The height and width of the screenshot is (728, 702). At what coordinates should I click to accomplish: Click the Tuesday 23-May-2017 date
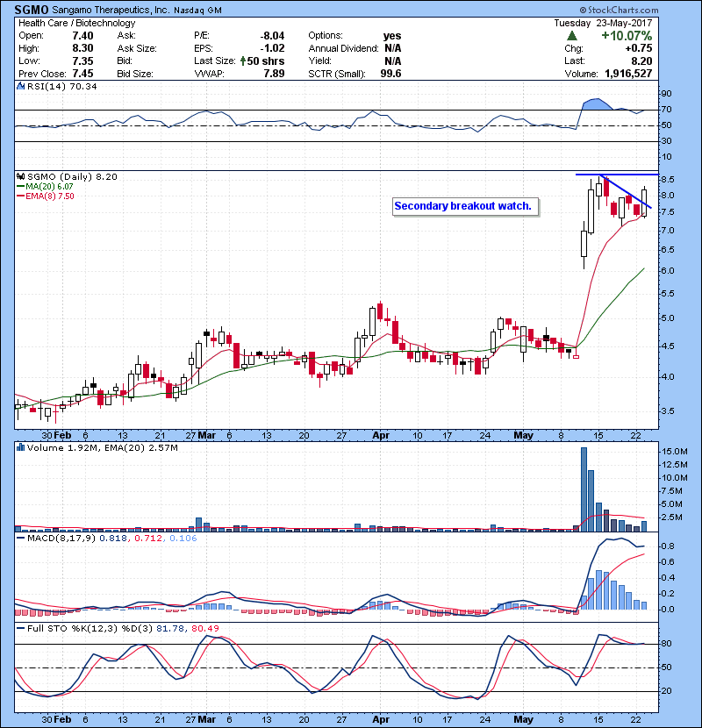coord(603,23)
